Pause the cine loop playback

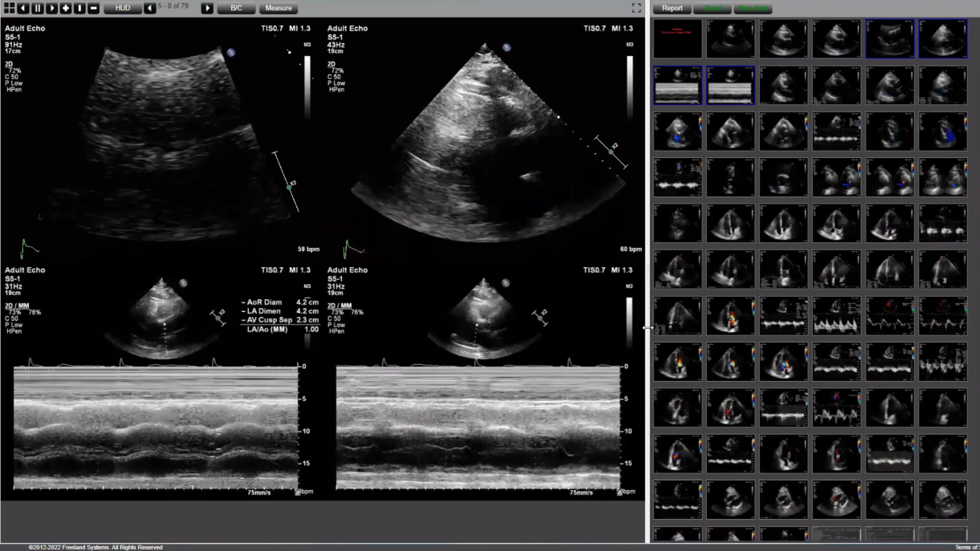37,8
